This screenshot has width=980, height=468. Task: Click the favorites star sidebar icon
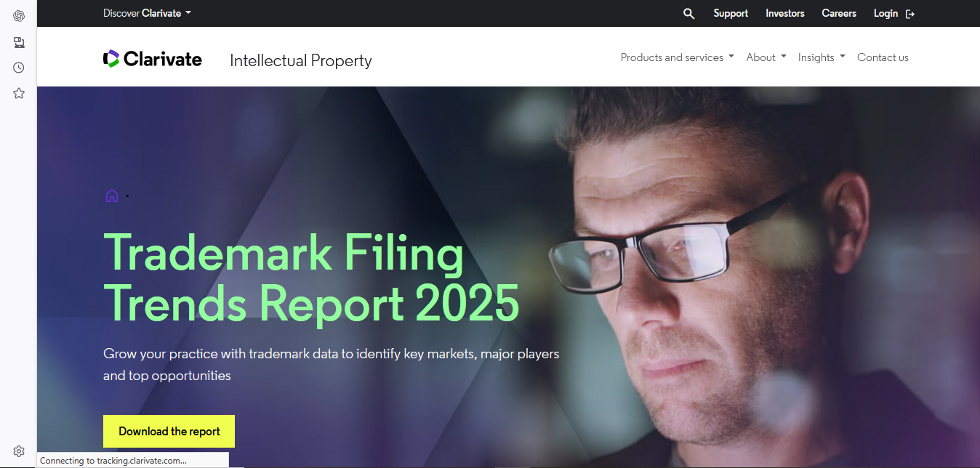(19, 93)
